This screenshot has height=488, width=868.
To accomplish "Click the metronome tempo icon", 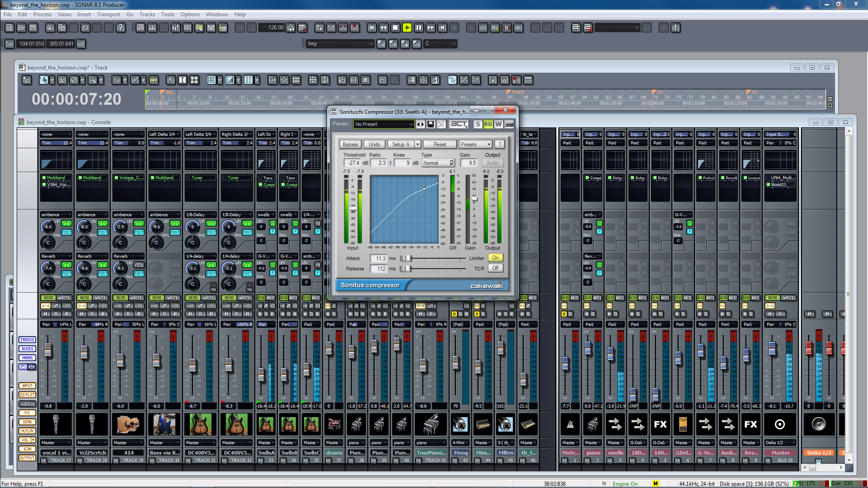I will 291,28.
